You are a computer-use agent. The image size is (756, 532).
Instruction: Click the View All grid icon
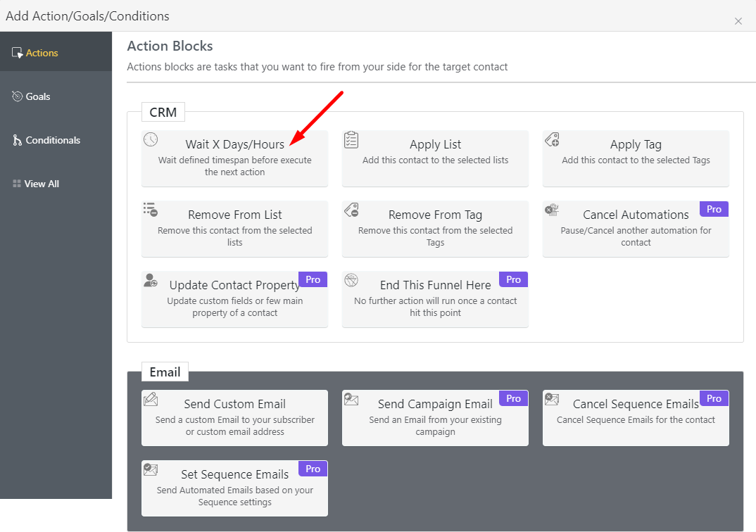click(x=17, y=184)
